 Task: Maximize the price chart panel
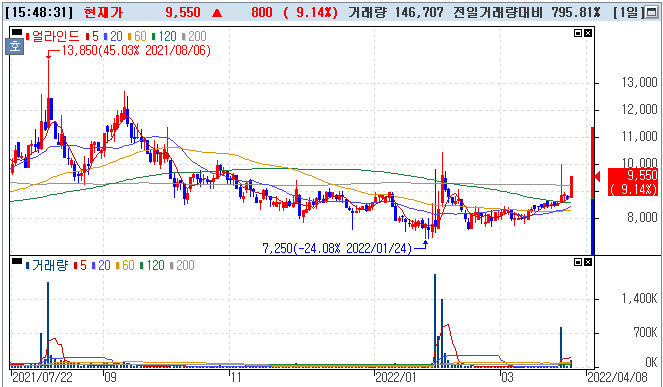[x=578, y=33]
